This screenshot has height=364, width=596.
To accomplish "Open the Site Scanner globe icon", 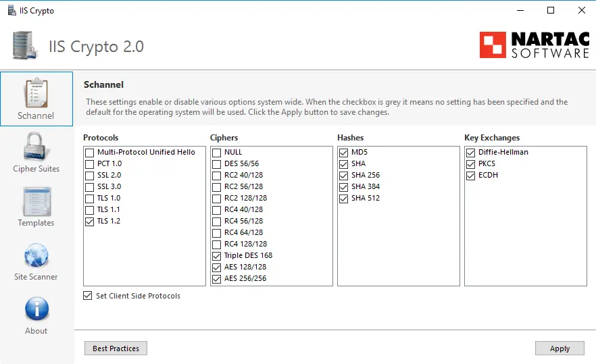I will pos(36,255).
